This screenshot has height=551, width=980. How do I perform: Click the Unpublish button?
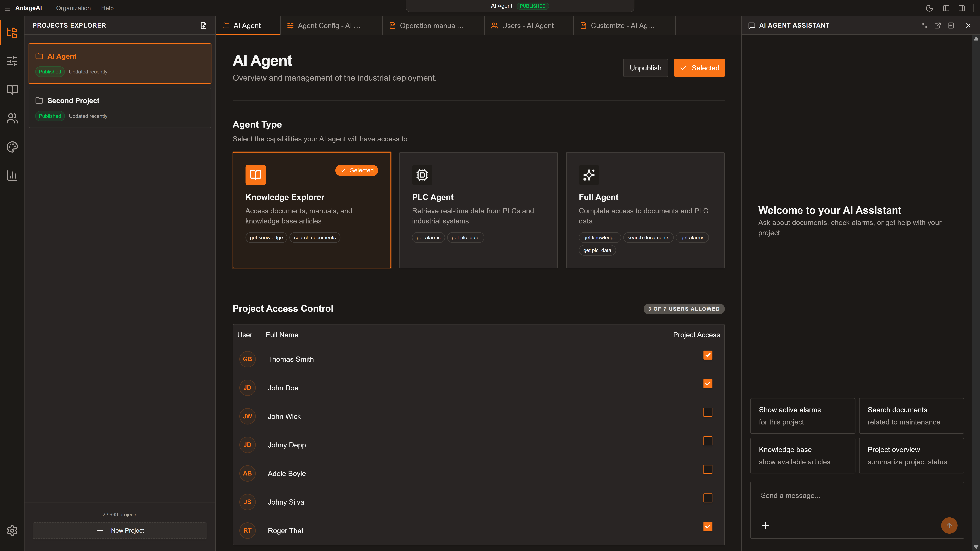(x=645, y=68)
